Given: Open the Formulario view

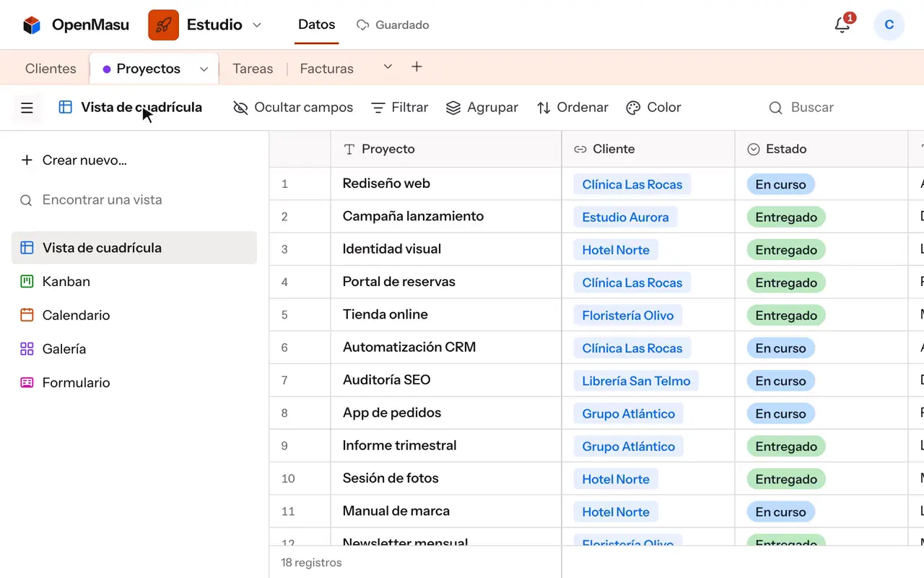Looking at the screenshot, I should (x=134, y=383).
